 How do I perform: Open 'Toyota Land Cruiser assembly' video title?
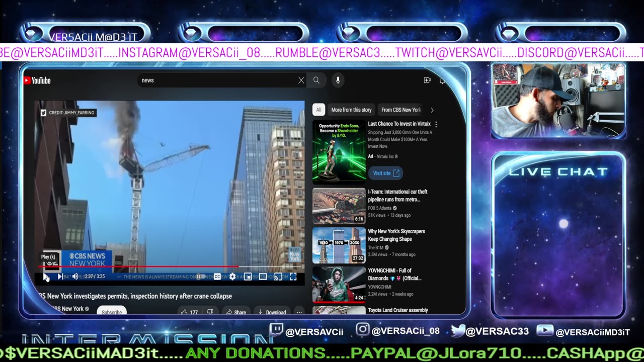pyautogui.click(x=398, y=310)
